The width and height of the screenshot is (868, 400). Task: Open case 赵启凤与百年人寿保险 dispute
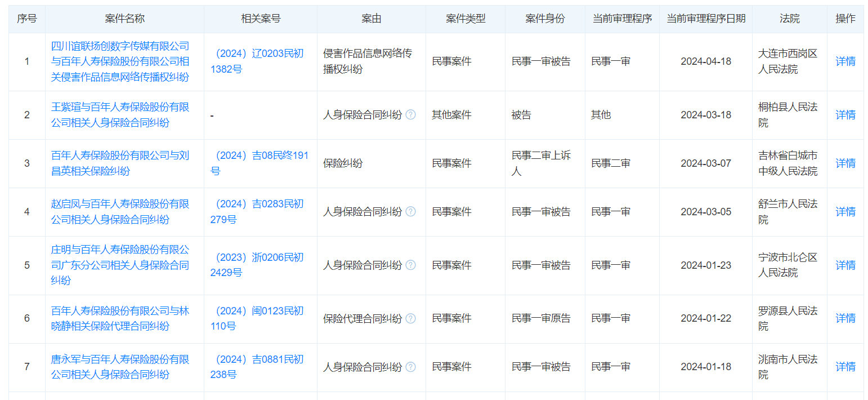[120, 212]
